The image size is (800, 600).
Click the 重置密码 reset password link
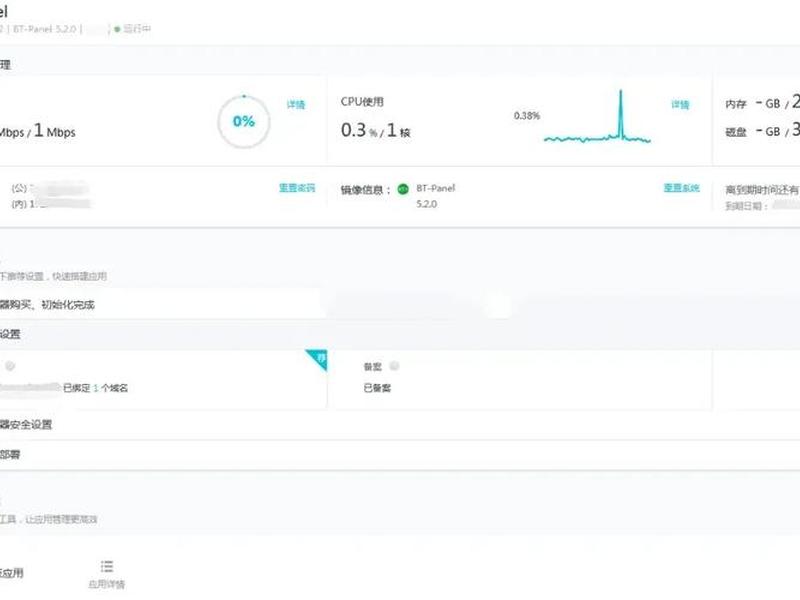[x=297, y=188]
